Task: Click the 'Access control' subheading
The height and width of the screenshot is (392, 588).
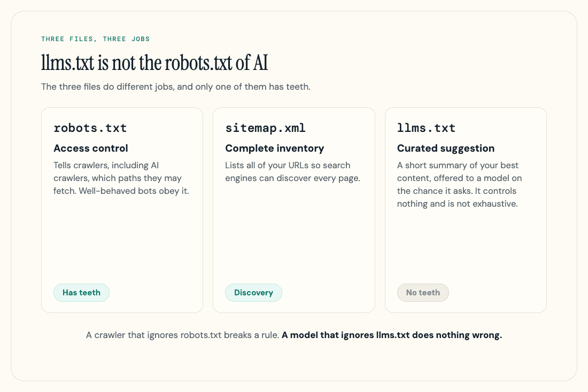Action: 91,148
